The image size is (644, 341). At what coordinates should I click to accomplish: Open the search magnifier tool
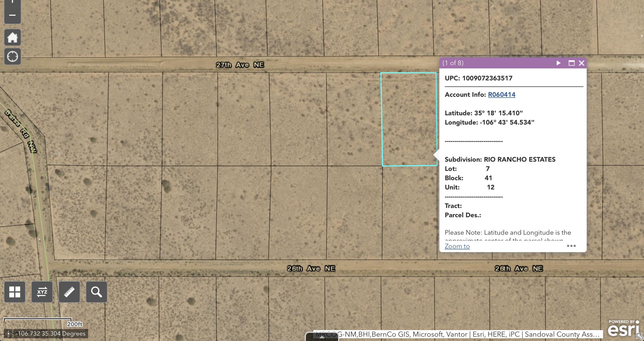[97, 292]
